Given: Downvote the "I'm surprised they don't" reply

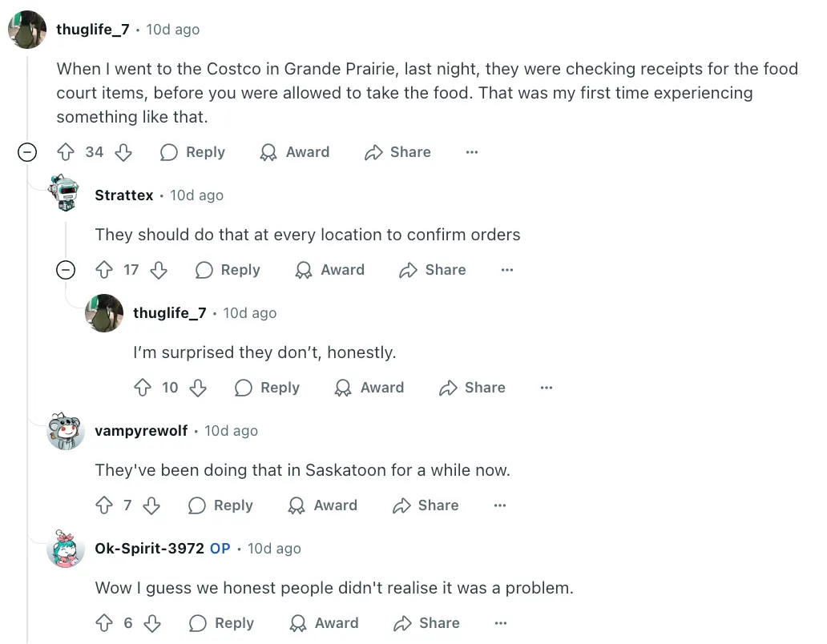Looking at the screenshot, I should [x=198, y=388].
